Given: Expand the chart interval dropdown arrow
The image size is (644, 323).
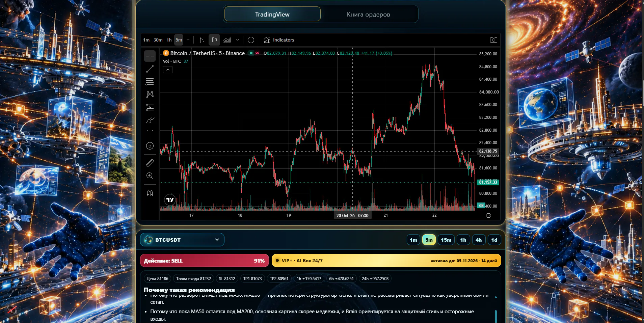Looking at the screenshot, I should pyautogui.click(x=188, y=40).
